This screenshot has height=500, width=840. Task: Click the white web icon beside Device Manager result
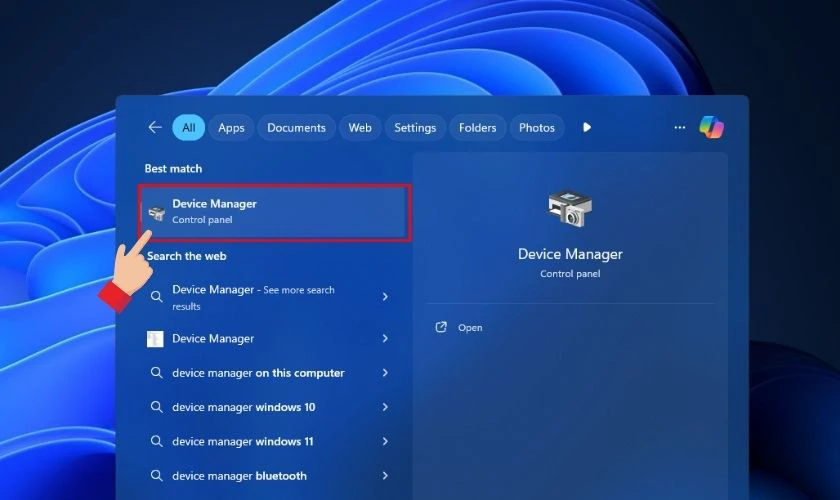[x=155, y=339]
